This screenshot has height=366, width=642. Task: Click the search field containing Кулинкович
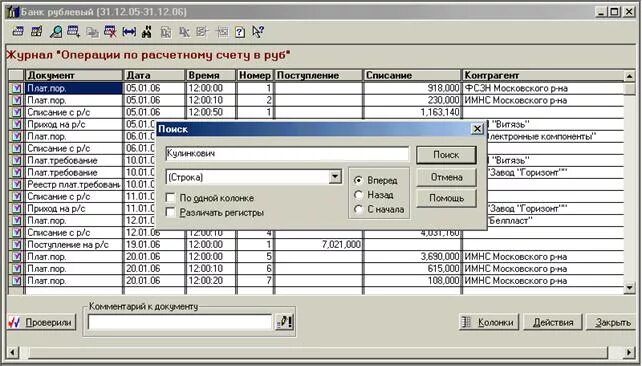coord(287,154)
